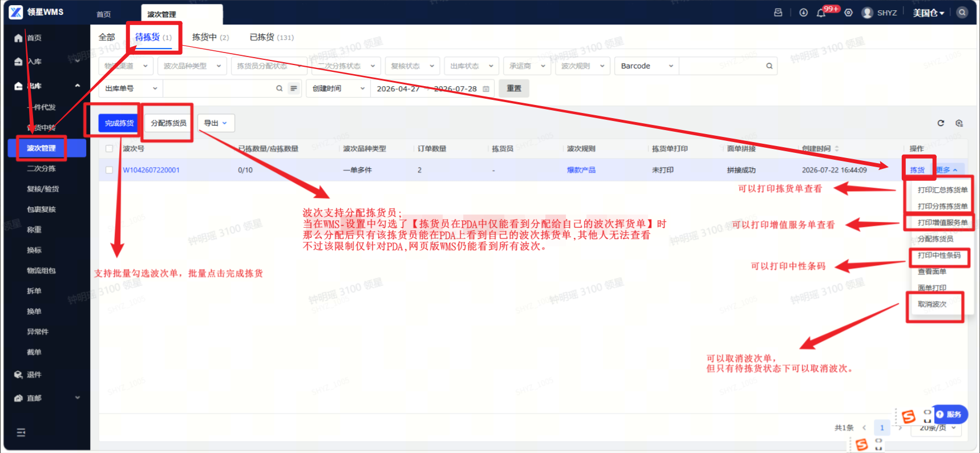
Task: Refresh the wave list table
Action: point(941,123)
